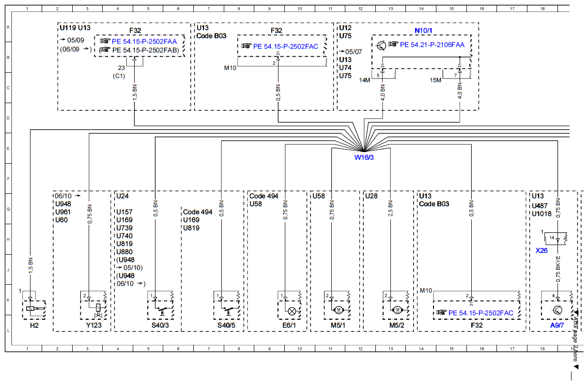Open the blue X26 connector label
The width and height of the screenshot is (588, 385).
542,251
